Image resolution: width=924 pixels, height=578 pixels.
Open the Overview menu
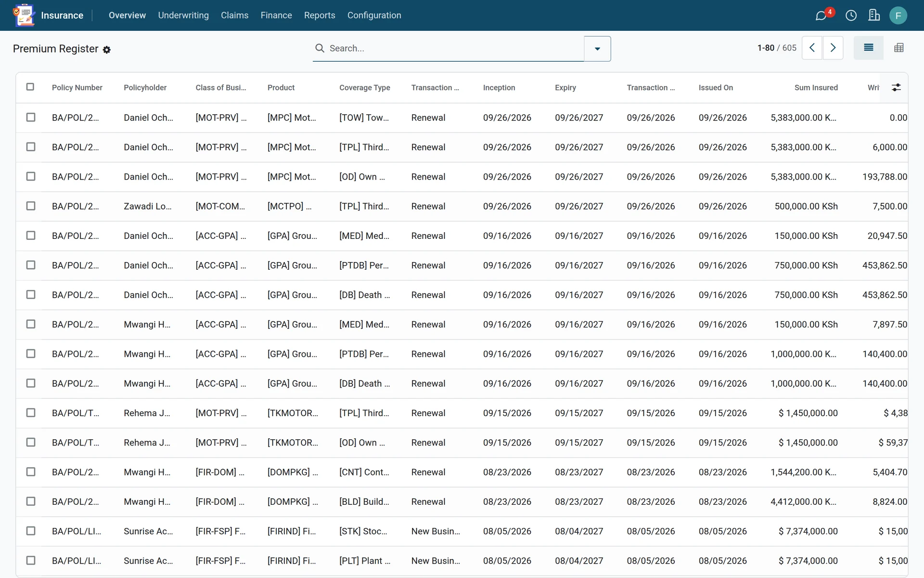point(127,15)
